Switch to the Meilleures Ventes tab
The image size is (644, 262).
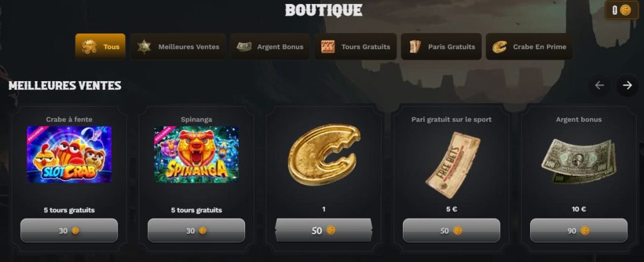178,47
